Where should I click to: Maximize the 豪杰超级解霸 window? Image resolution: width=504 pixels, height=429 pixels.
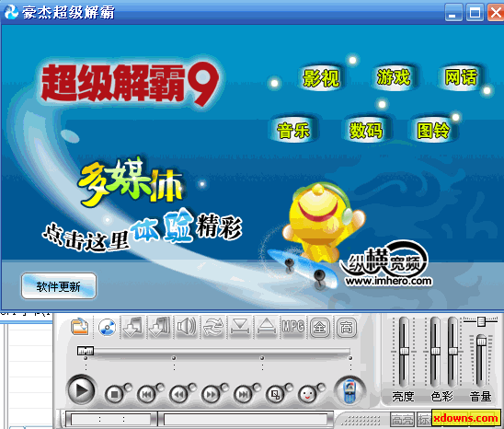pyautogui.click(x=475, y=13)
